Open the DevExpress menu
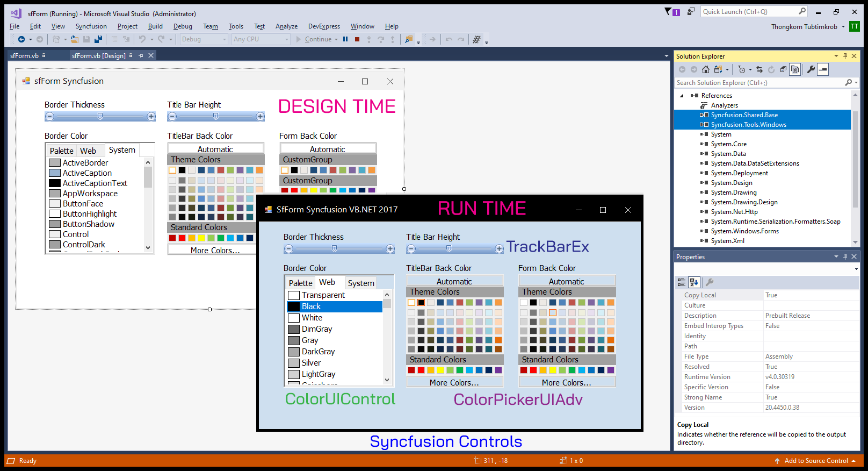This screenshot has height=471, width=868. click(x=324, y=26)
